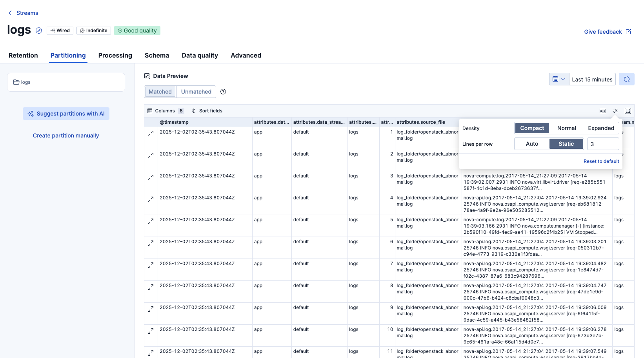Click the Good quality badge
644x358 pixels.
point(137,31)
